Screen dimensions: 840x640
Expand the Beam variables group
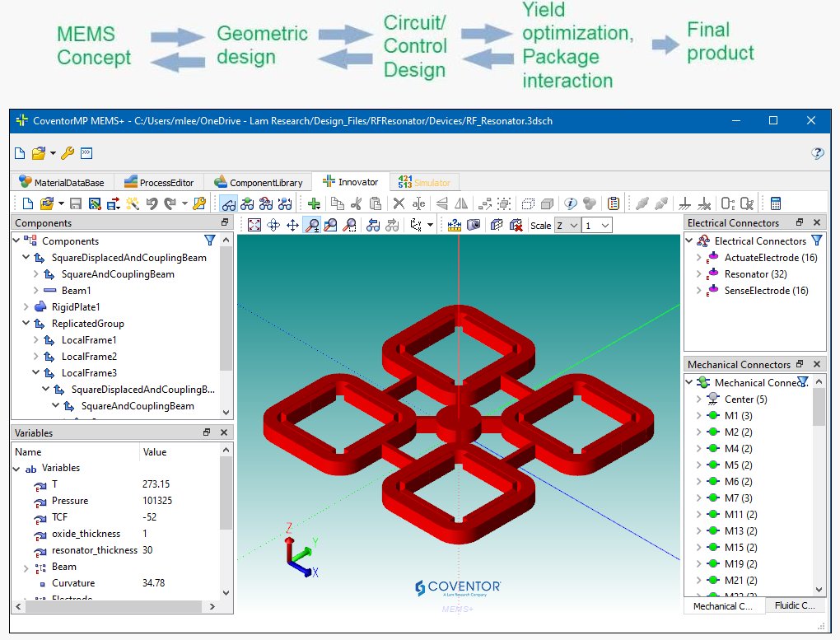pyautogui.click(x=26, y=567)
